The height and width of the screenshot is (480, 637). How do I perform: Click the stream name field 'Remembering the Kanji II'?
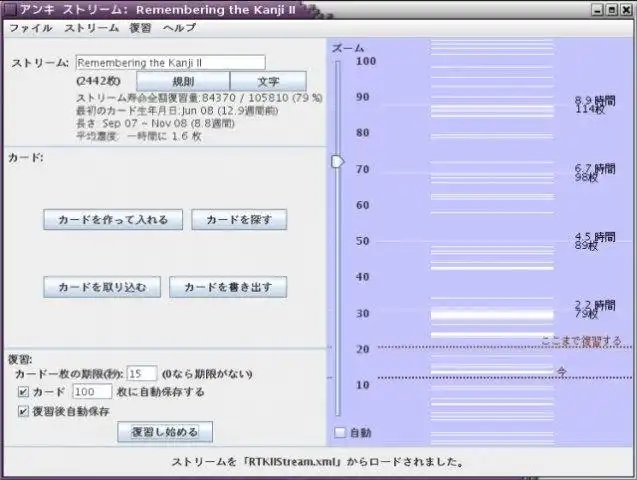[x=171, y=63]
